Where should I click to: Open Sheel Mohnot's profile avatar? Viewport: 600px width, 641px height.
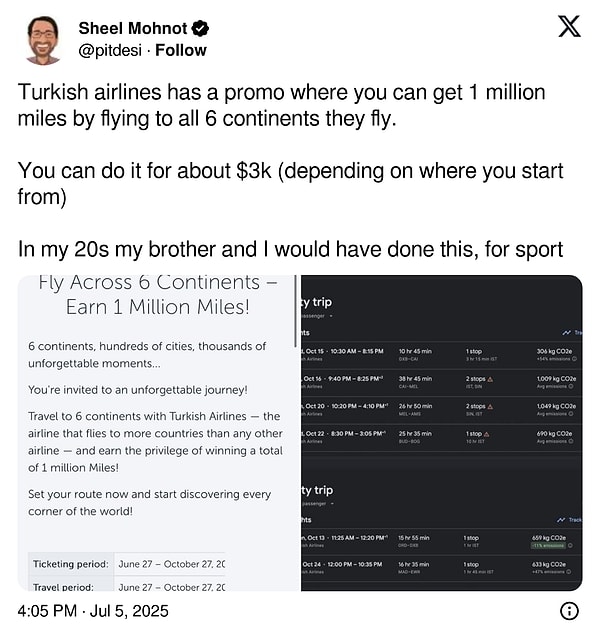[43, 40]
